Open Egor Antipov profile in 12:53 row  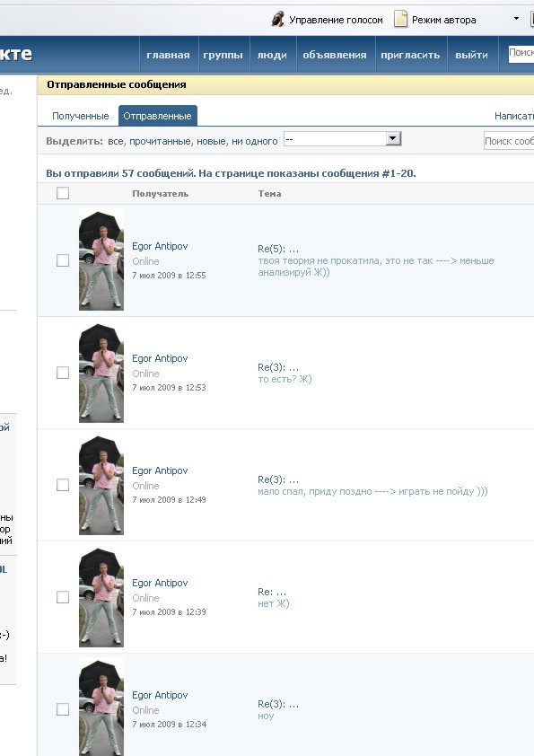[160, 359]
